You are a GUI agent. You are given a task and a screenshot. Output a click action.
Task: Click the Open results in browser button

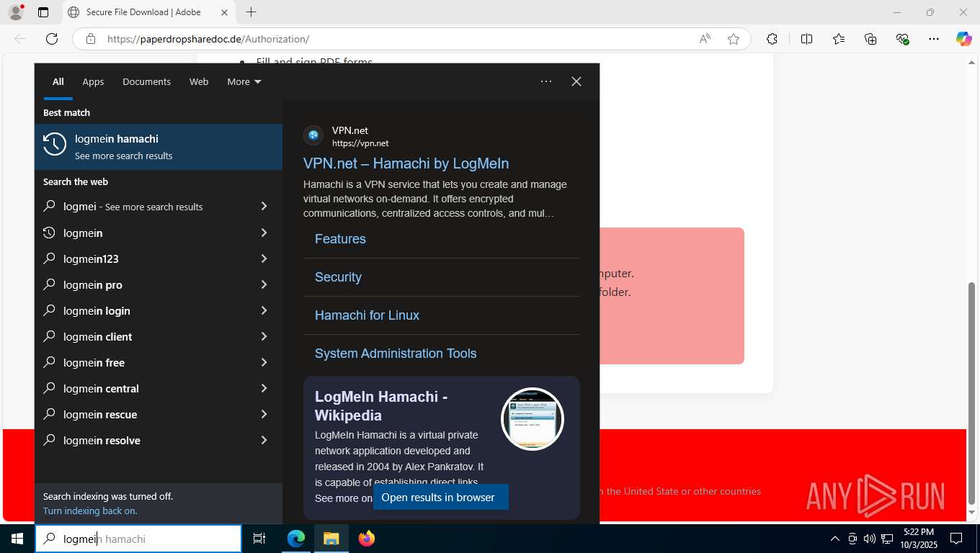point(441,497)
